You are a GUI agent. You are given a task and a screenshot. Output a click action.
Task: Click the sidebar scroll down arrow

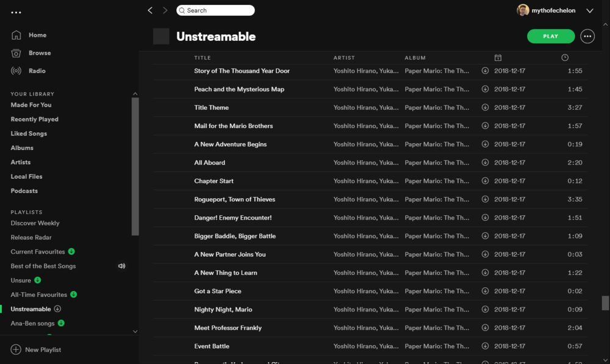(x=135, y=332)
